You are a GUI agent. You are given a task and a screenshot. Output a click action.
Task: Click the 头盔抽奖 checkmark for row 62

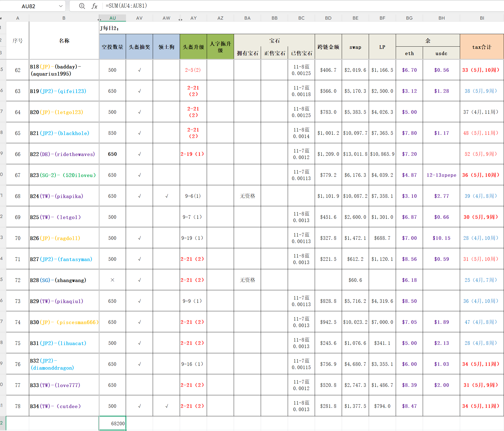139,70
